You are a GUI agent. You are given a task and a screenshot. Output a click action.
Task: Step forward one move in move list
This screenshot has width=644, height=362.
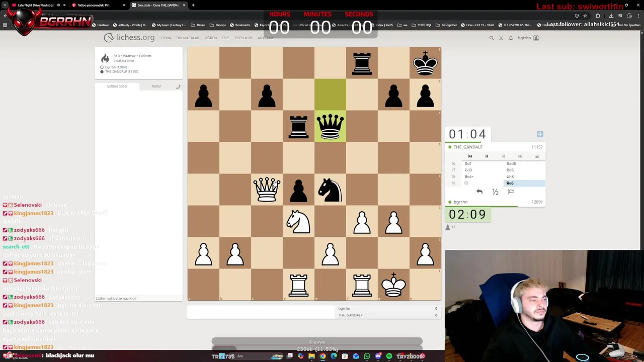504,156
